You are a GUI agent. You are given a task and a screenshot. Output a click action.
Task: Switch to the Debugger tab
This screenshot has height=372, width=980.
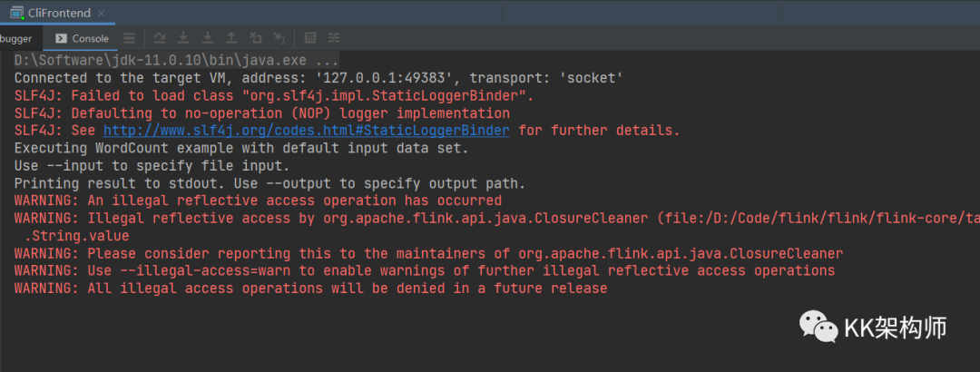(x=16, y=38)
